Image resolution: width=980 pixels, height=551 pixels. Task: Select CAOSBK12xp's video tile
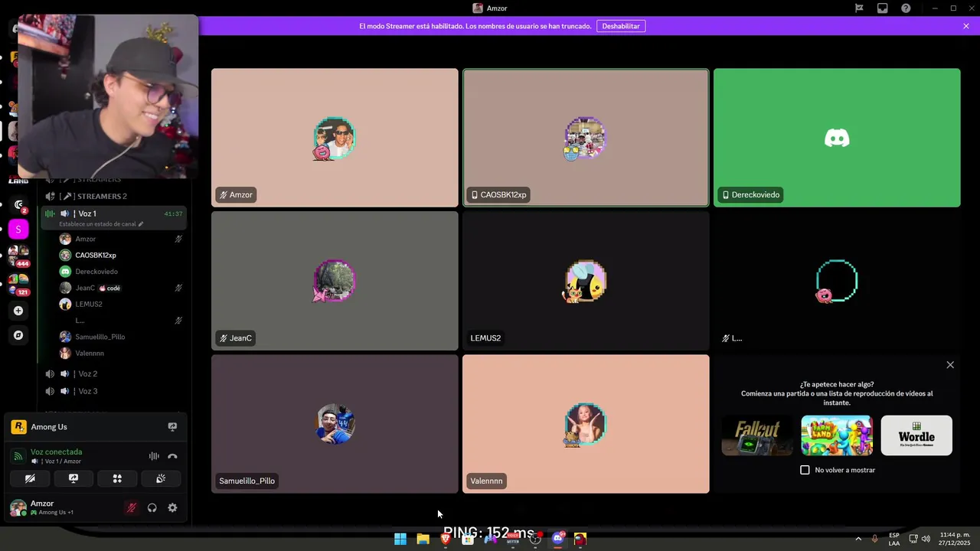pyautogui.click(x=586, y=138)
